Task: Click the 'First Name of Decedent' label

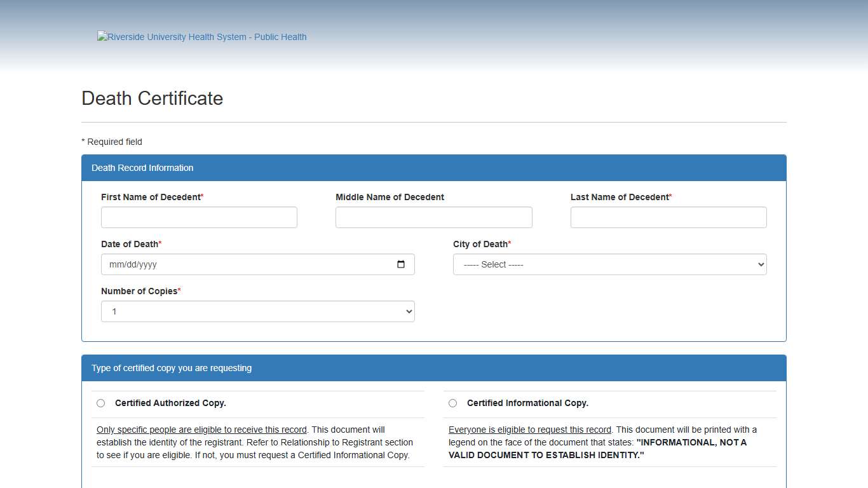Action: (x=151, y=197)
